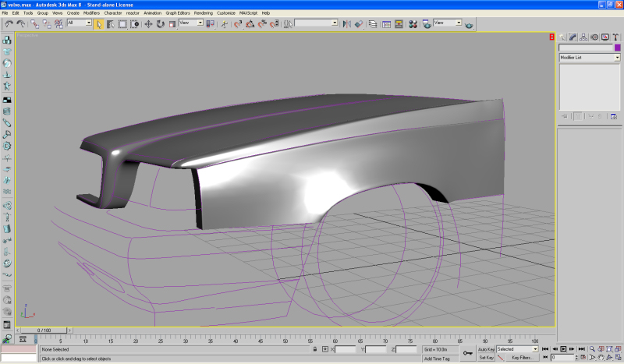Expand the Modifier List dropdown
The image size is (624, 364).
590,58
